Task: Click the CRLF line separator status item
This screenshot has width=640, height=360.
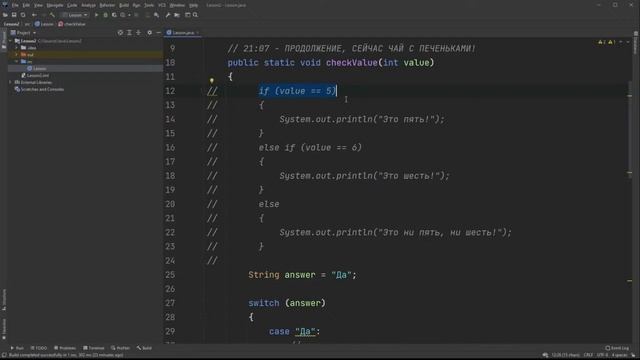Action: click(x=588, y=355)
